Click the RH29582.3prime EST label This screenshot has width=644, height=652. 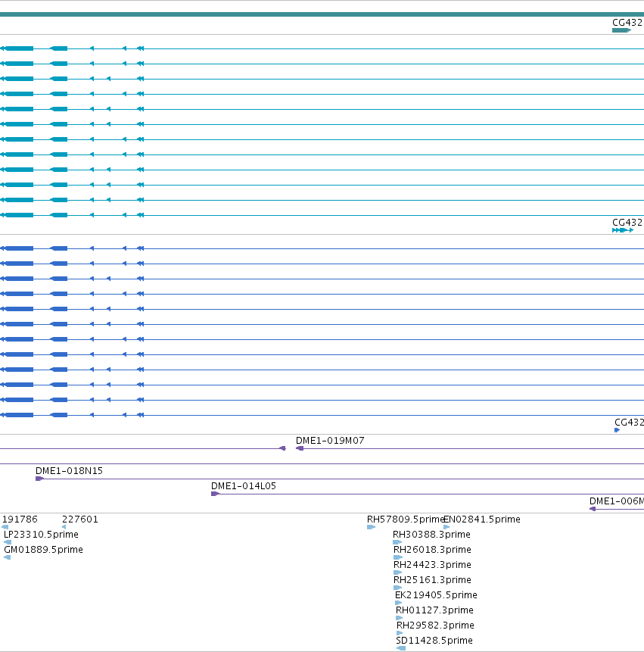[x=435, y=625]
